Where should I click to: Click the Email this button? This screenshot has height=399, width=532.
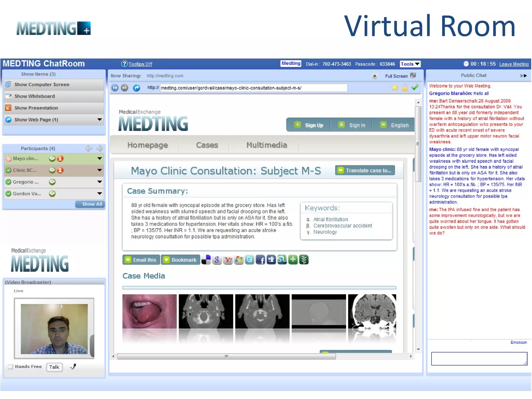pyautogui.click(x=141, y=260)
